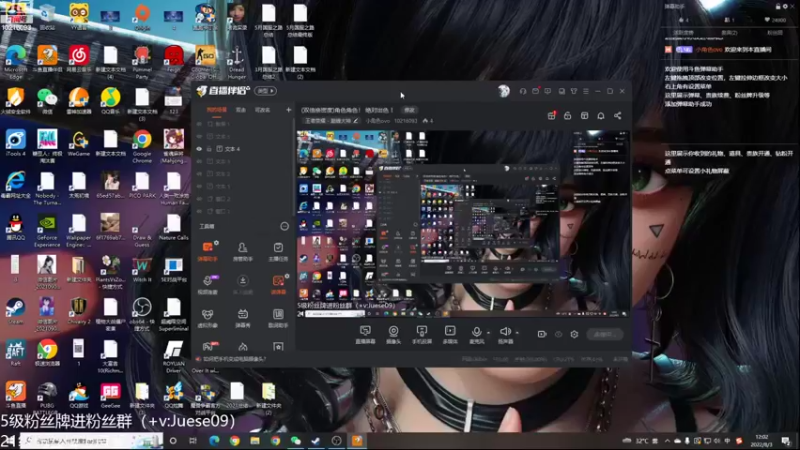Open Microsoft Edge from the taskbar

point(214,440)
